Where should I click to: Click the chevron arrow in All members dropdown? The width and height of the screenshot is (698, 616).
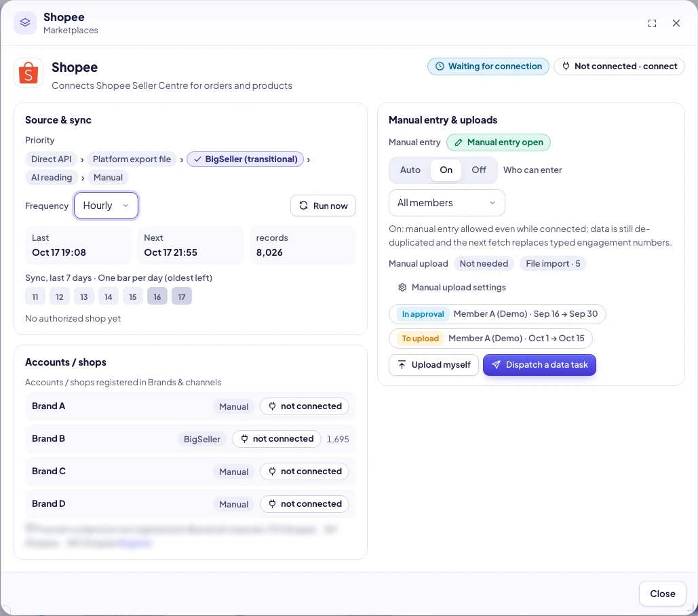point(492,203)
